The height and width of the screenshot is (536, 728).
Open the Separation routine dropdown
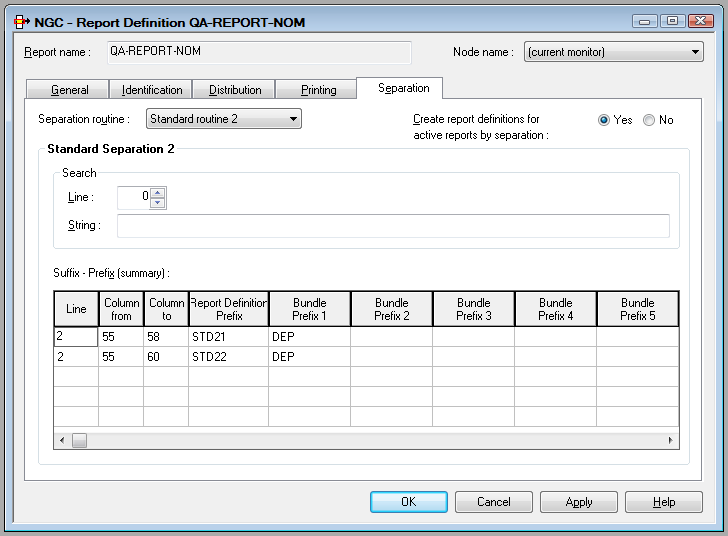pyautogui.click(x=224, y=119)
